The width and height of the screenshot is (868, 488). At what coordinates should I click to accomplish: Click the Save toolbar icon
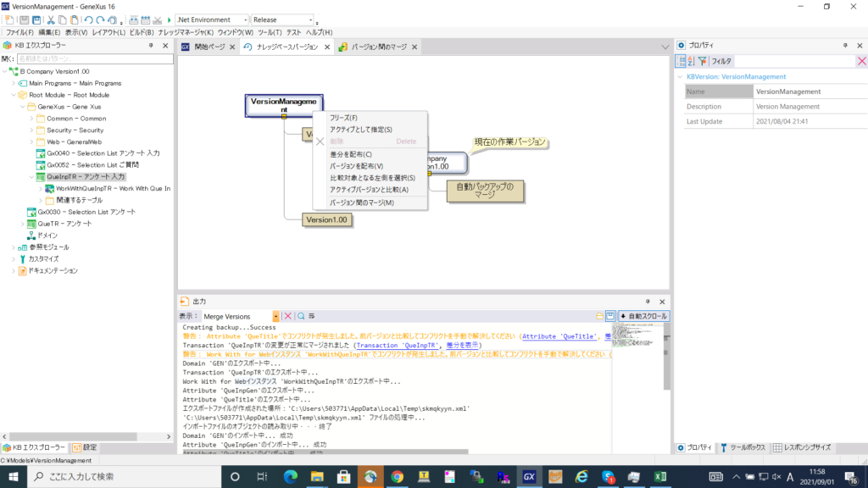coord(24,20)
